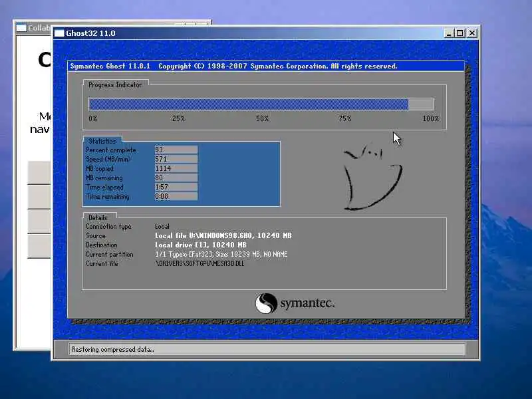Viewport: 532px width, 399px height.
Task: Click the MB copied label
Action: pyautogui.click(x=100, y=169)
